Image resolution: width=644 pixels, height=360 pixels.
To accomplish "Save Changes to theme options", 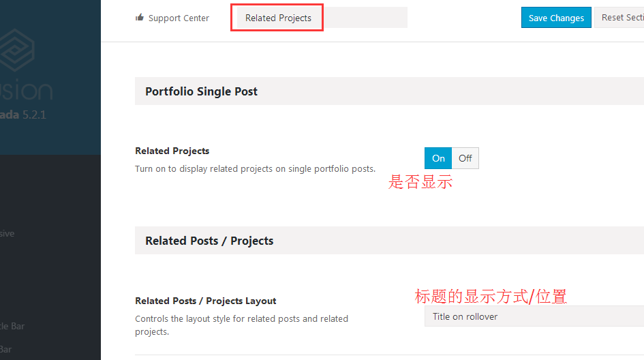I will 556,18.
